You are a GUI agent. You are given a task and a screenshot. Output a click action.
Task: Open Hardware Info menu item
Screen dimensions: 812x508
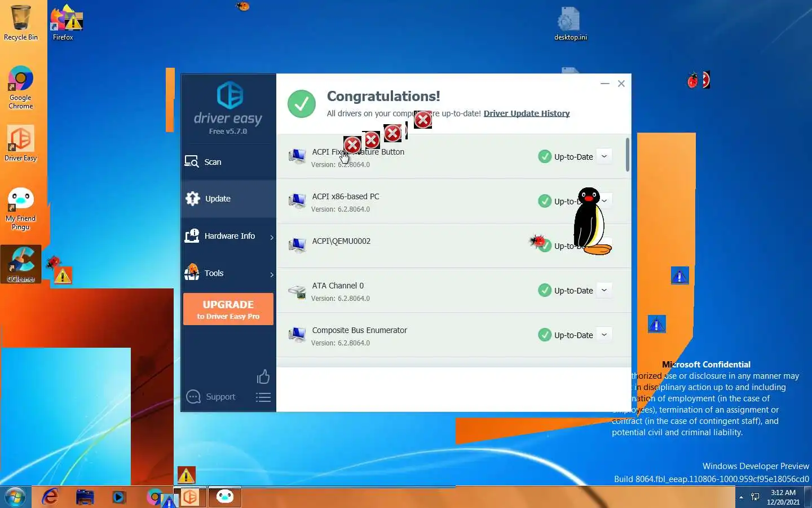228,236
